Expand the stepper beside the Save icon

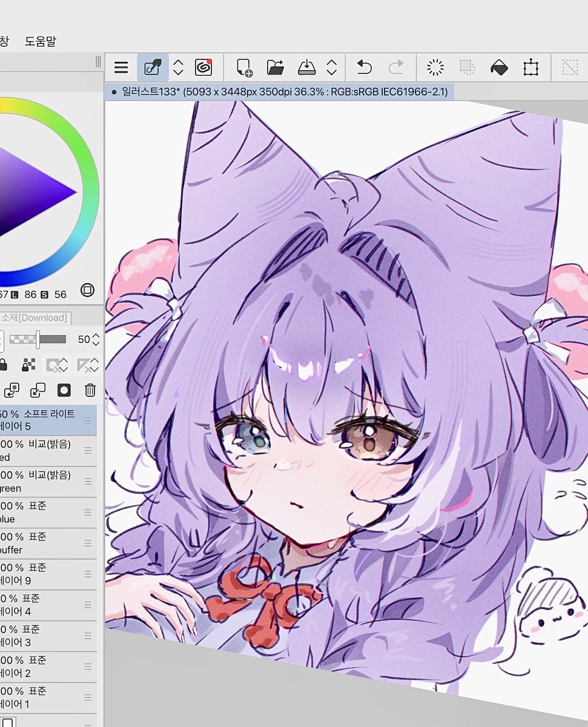[331, 67]
